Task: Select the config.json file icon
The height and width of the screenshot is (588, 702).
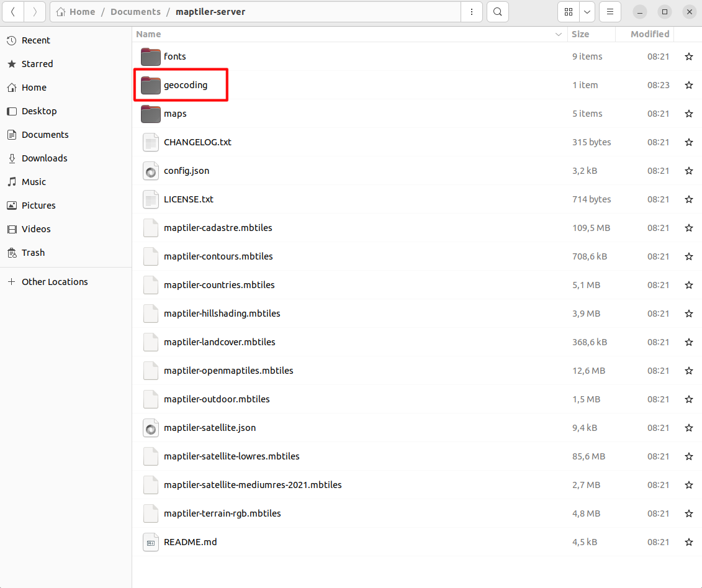Action: pyautogui.click(x=150, y=171)
